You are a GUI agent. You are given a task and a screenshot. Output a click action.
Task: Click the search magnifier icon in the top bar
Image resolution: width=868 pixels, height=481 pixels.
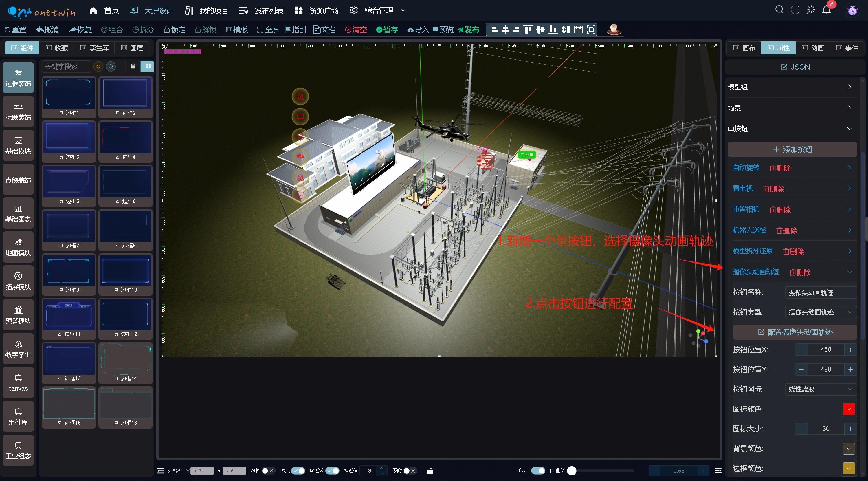pos(779,10)
